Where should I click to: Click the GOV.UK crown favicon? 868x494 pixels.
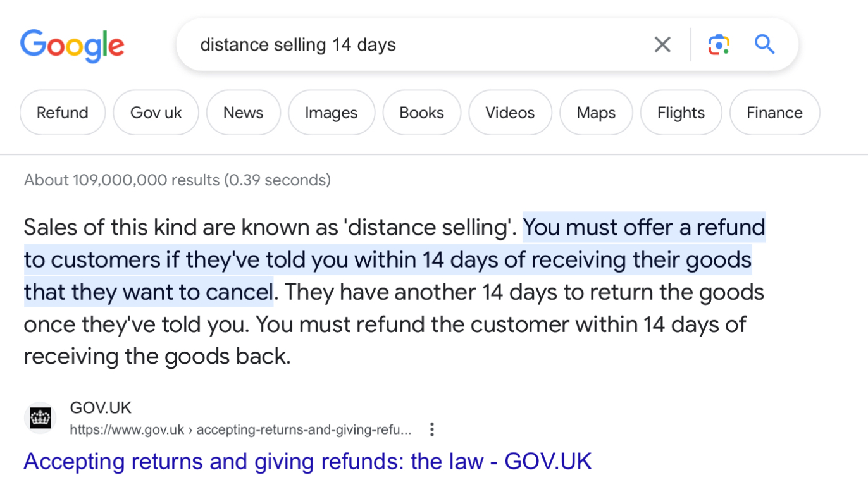40,418
